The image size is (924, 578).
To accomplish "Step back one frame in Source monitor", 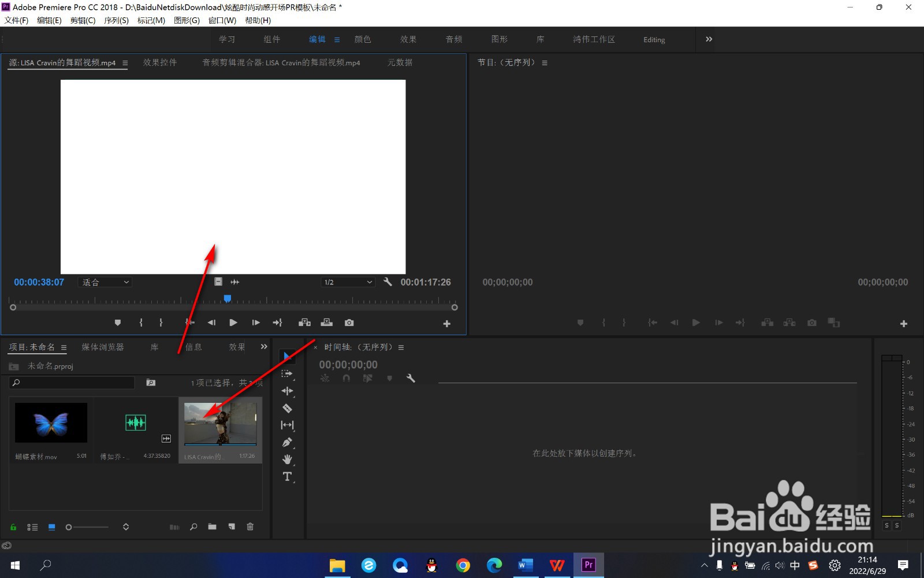I will click(212, 323).
